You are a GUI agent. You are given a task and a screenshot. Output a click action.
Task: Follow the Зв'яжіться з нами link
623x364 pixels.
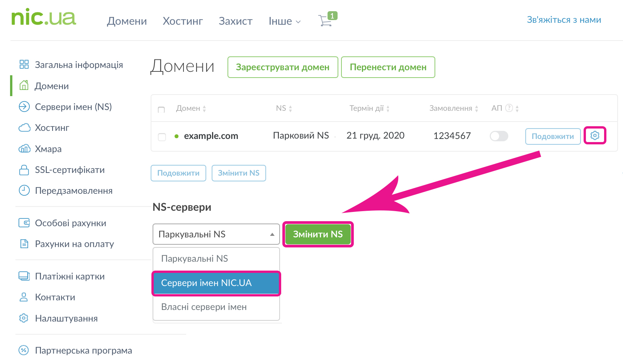[564, 20]
